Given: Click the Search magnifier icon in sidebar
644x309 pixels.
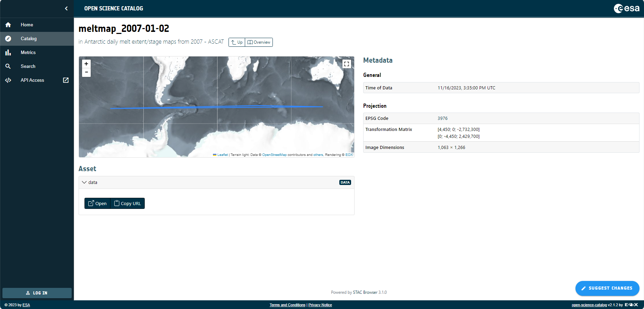Looking at the screenshot, I should [x=8, y=67].
